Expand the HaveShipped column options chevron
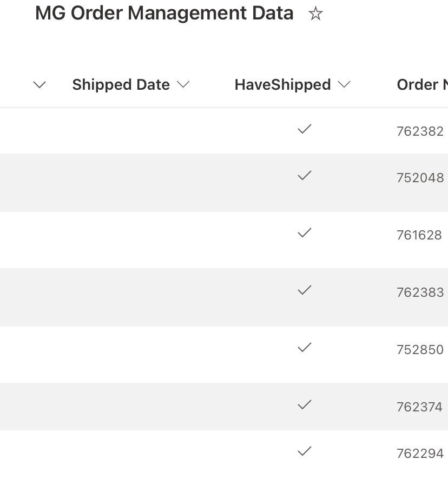448x486 pixels. tap(344, 84)
